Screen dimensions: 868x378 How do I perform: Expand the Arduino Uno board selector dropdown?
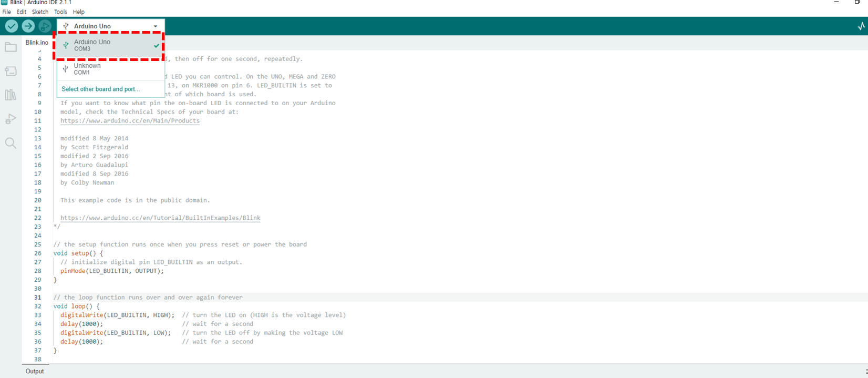point(111,26)
